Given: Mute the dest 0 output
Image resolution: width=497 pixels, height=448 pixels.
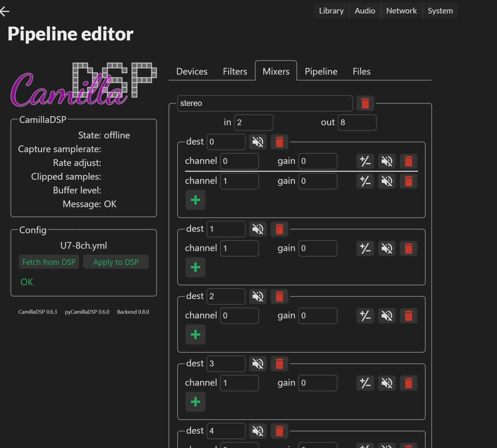Looking at the screenshot, I should (258, 142).
